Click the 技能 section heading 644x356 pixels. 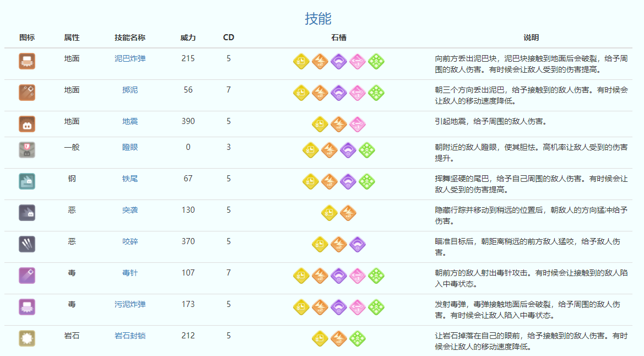pos(318,19)
